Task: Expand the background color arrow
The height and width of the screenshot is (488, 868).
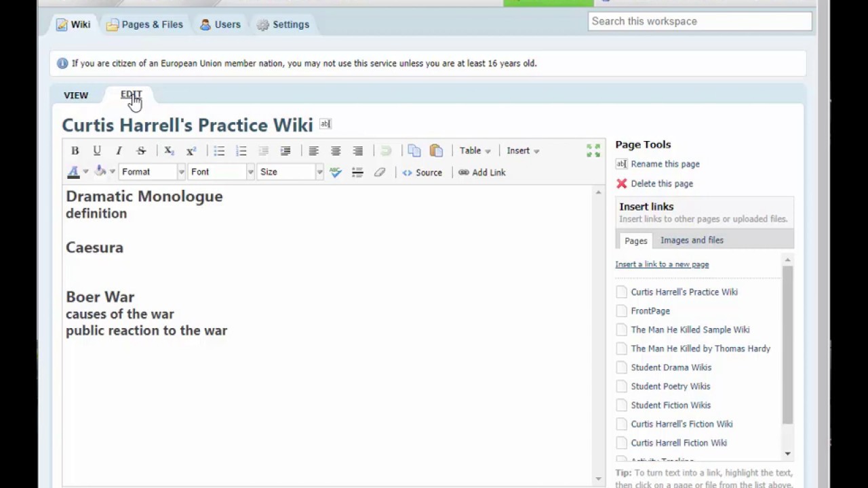Action: click(113, 172)
